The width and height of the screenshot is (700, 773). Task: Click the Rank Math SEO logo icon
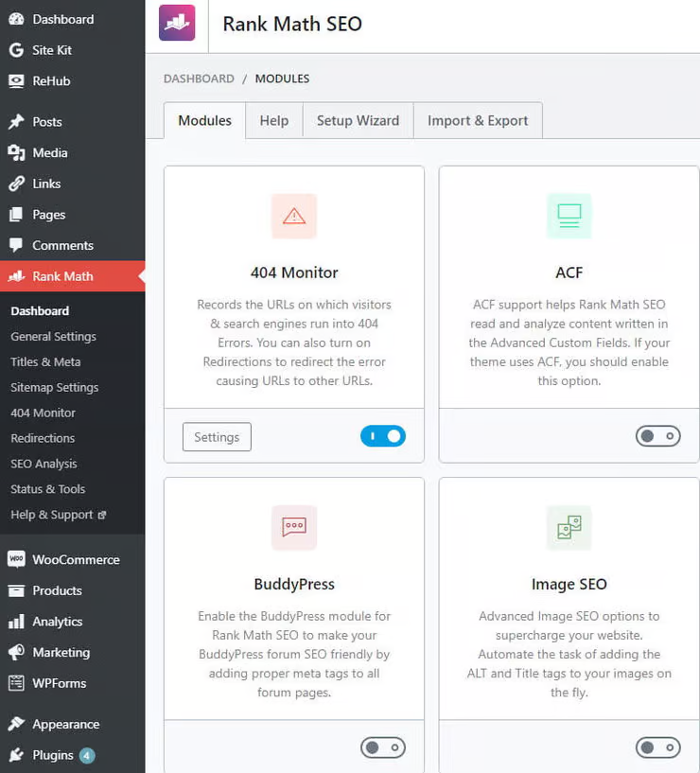pyautogui.click(x=177, y=23)
